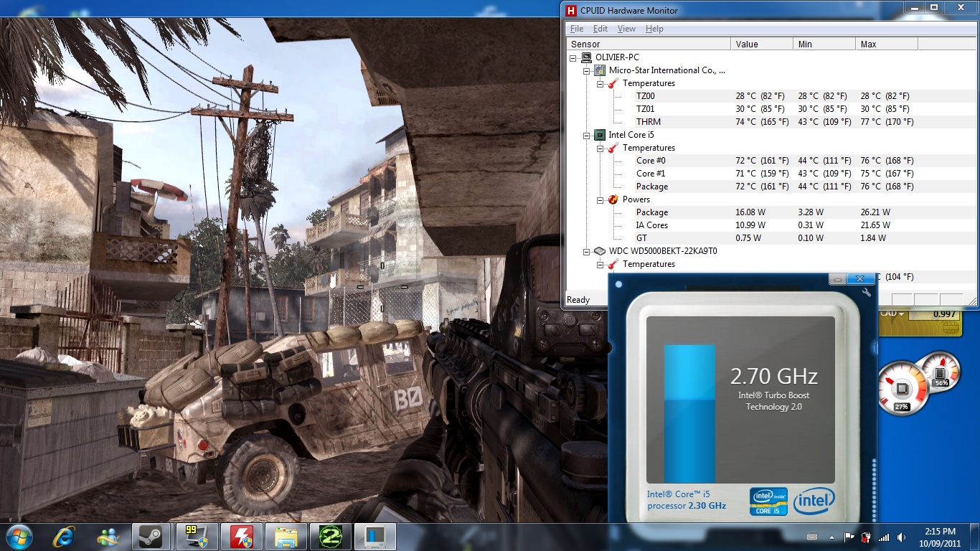Click the blue Turbo Boost frequency bar
This screenshot has height=551, width=980.
click(689, 413)
